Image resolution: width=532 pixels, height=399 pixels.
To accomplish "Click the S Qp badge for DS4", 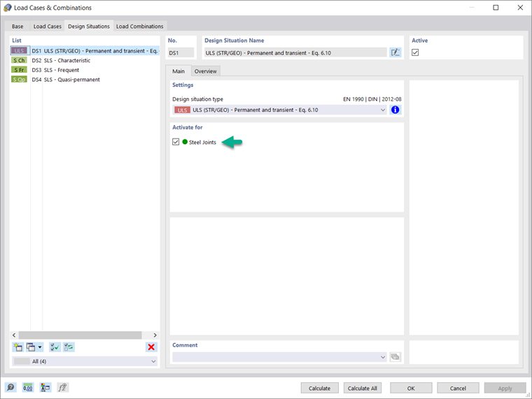I will (20, 79).
